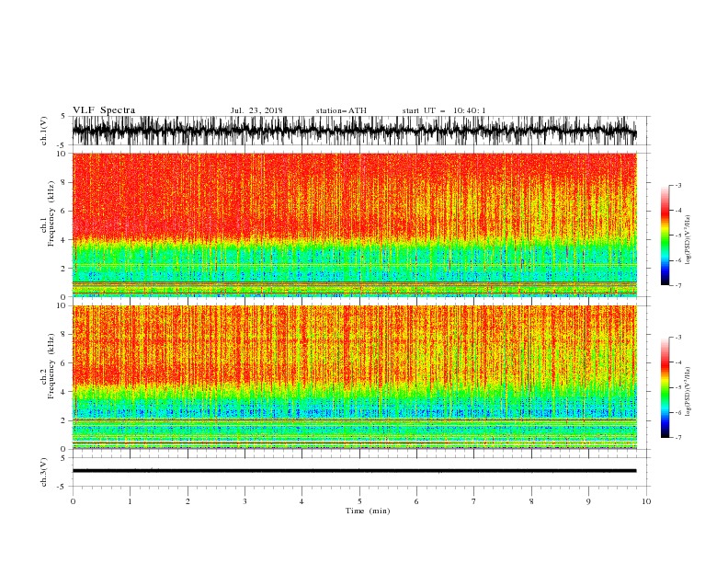Click the "ch.3(V)" axis label
The width and height of the screenshot is (728, 563).
pos(44,472)
